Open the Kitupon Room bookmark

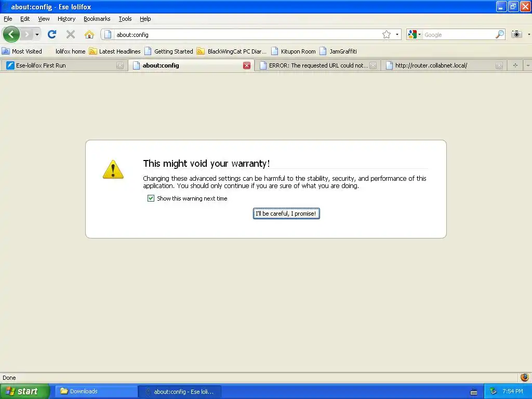(294, 51)
